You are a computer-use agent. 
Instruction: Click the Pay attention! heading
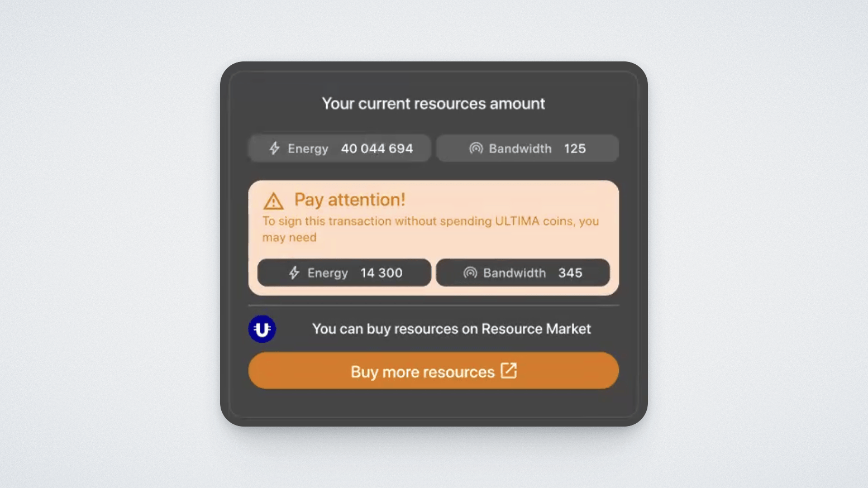[x=350, y=200]
